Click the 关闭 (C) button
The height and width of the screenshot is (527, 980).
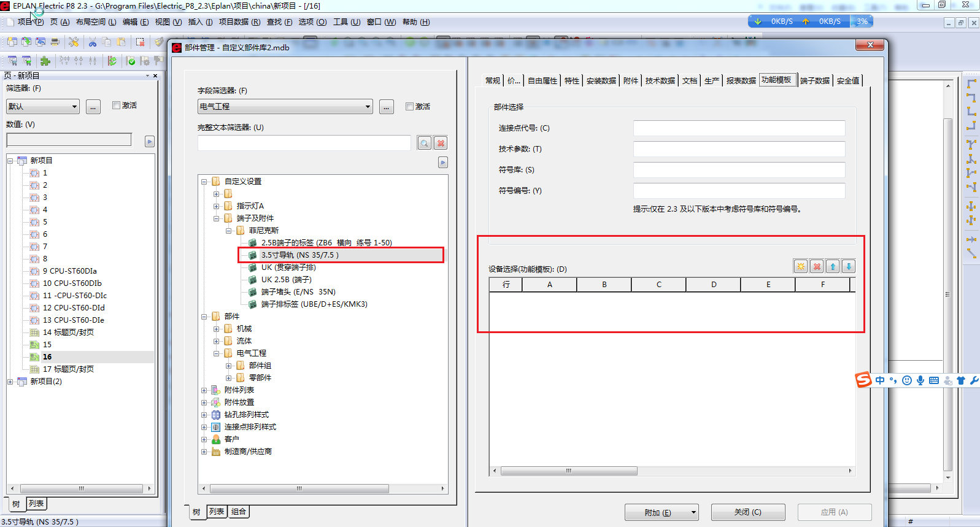747,512
